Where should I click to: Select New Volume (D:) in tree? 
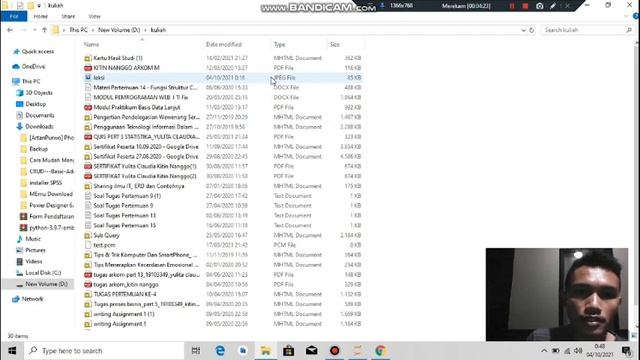point(46,284)
